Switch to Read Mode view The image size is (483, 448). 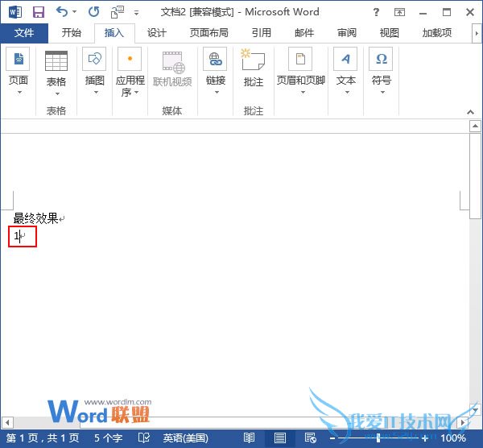pos(249,438)
